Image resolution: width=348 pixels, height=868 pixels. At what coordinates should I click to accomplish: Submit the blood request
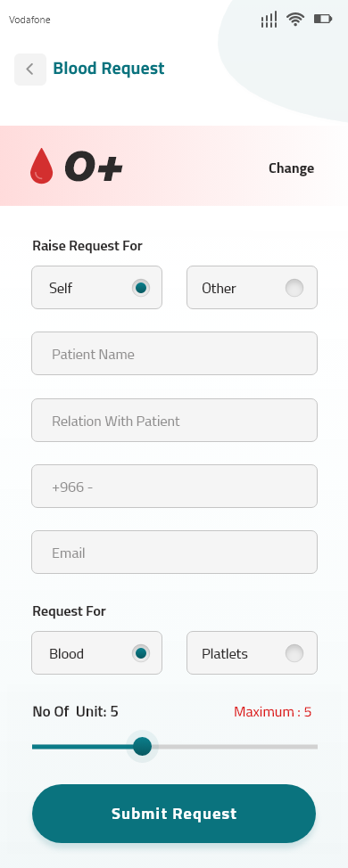coord(174,814)
